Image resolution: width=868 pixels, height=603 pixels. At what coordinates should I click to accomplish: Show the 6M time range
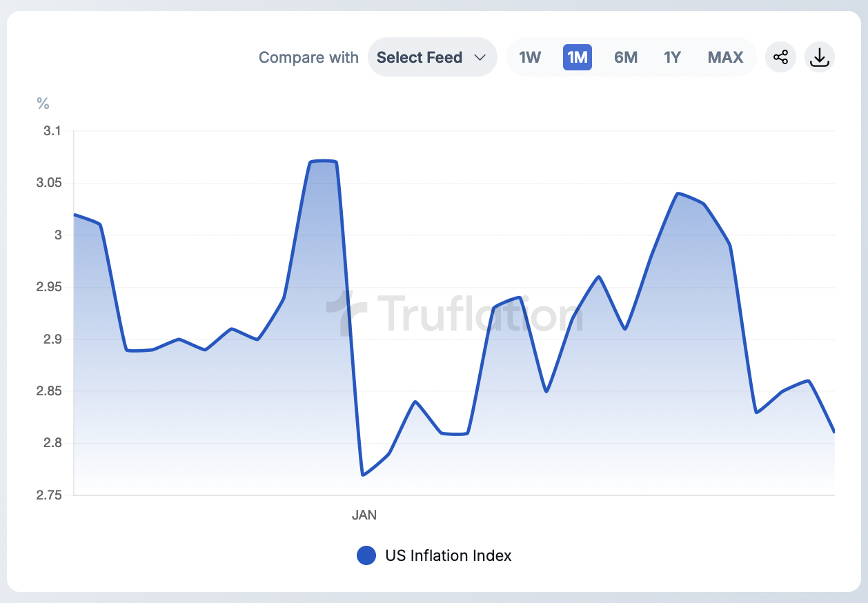coord(626,57)
